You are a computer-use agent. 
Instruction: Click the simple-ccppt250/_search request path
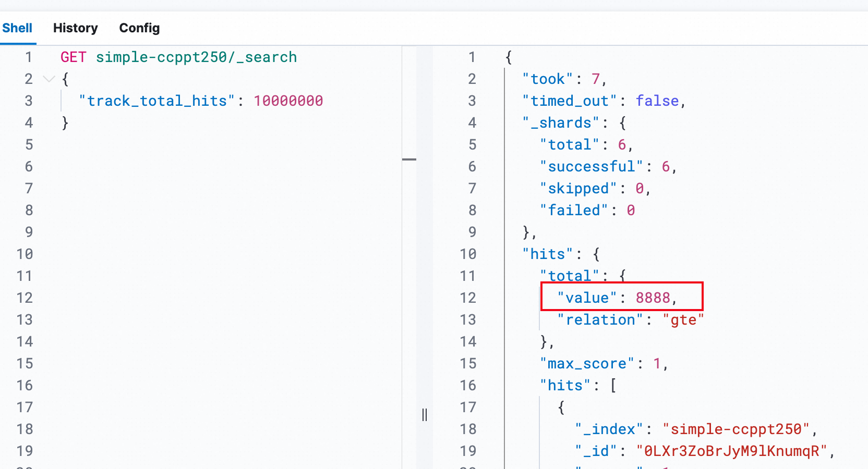click(x=196, y=57)
